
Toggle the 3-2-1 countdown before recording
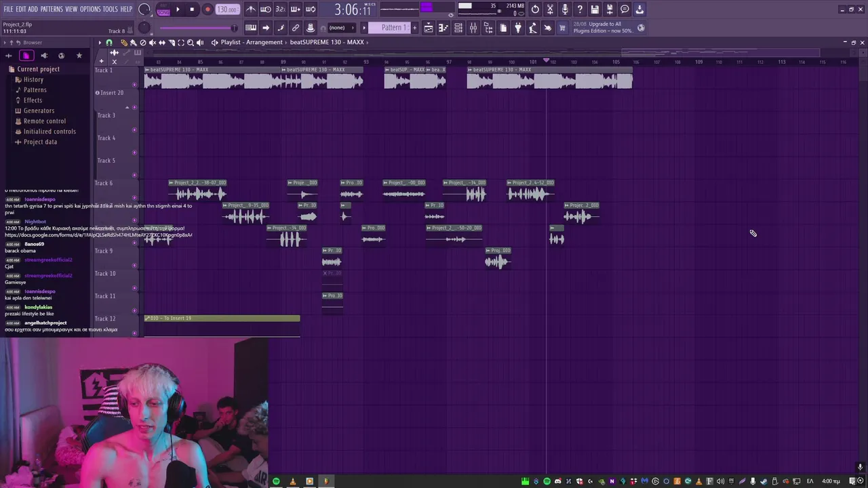281,9
